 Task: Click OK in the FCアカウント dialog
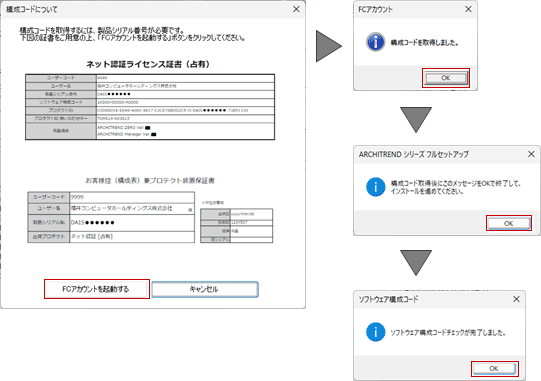[x=445, y=78]
